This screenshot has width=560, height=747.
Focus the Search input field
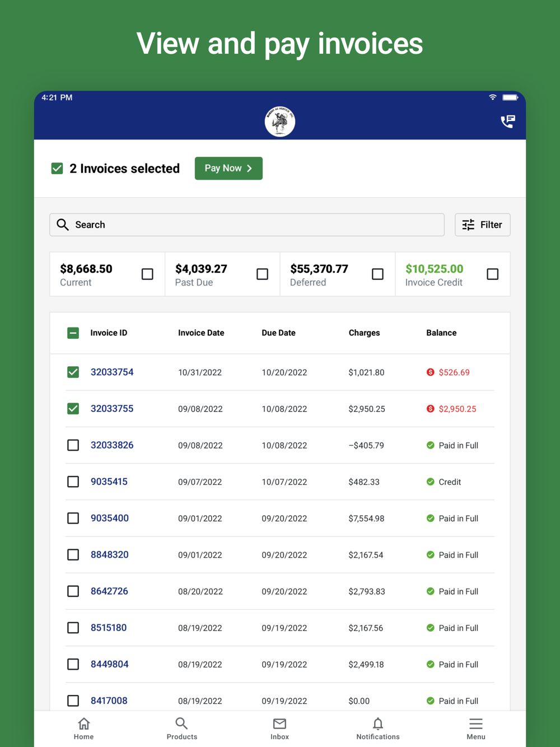[x=247, y=225]
